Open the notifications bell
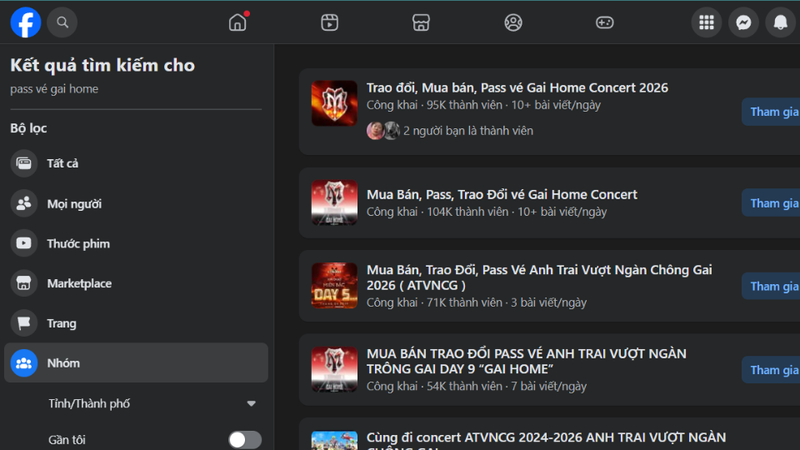This screenshot has height=450, width=800. point(781,22)
